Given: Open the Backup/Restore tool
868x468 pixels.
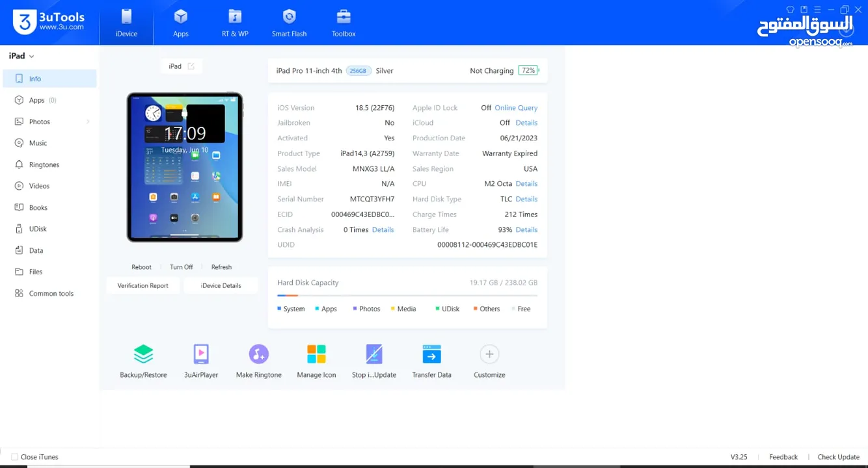Looking at the screenshot, I should coord(143,361).
